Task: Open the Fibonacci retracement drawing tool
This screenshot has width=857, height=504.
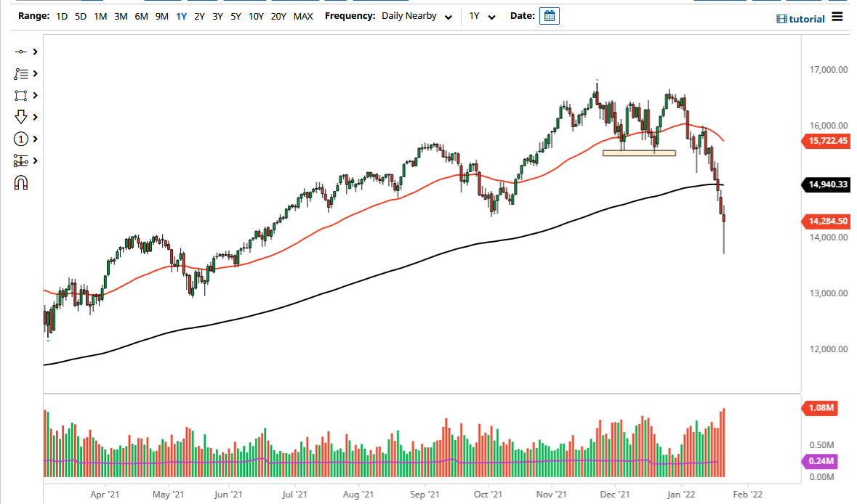Action: 20,73
